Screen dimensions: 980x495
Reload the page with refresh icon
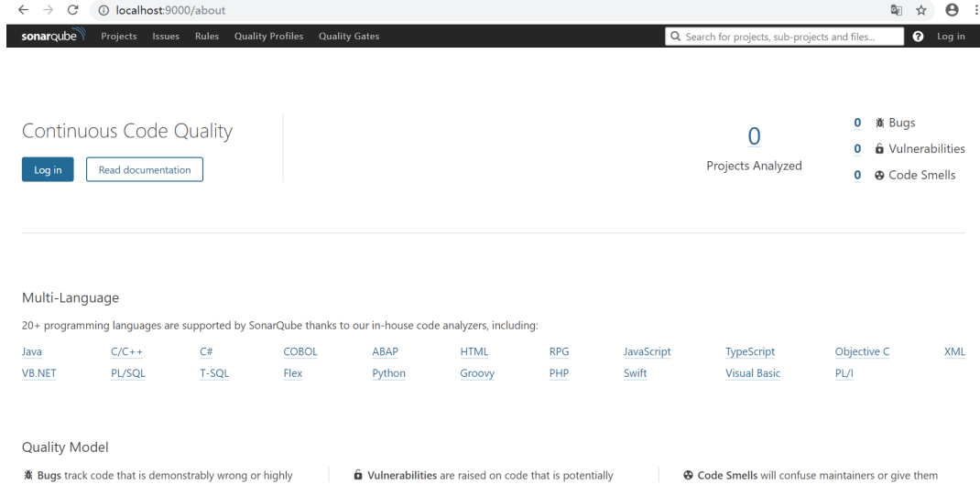[72, 10]
